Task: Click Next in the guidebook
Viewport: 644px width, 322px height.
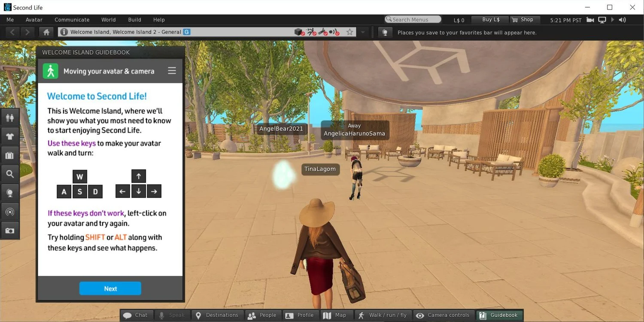Action: [110, 289]
